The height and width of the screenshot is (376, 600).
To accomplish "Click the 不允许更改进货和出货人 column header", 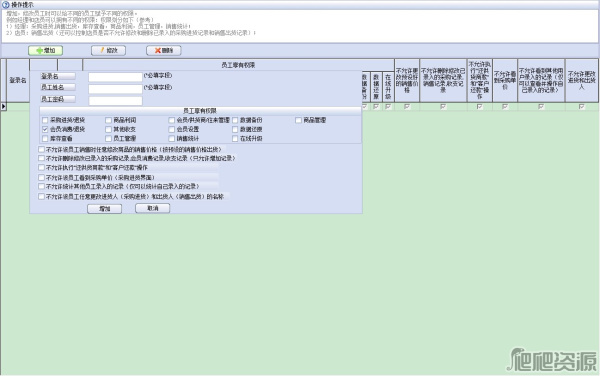I will (582, 80).
